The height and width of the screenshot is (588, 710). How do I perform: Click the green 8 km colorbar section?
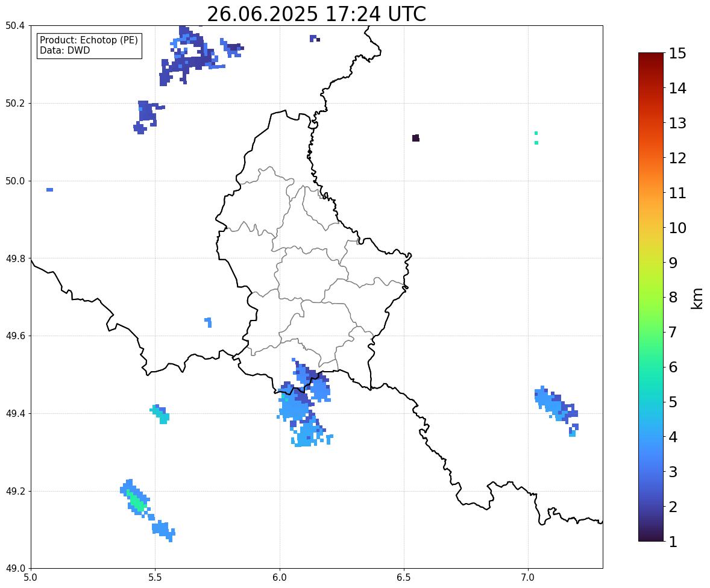click(651, 298)
